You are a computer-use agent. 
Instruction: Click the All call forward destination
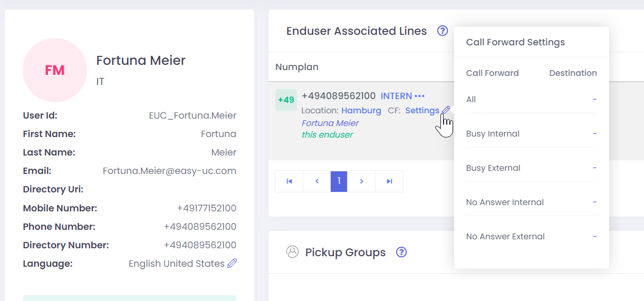pyautogui.click(x=594, y=100)
